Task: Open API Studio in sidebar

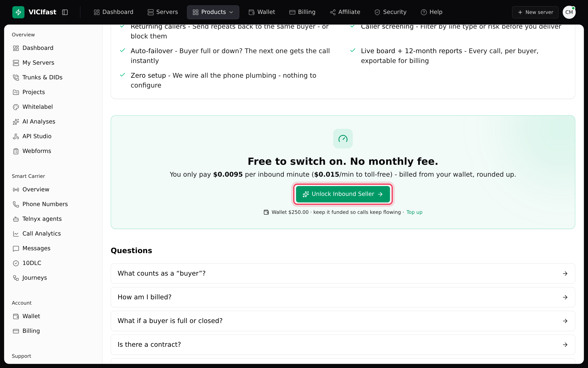Action: [x=32, y=136]
